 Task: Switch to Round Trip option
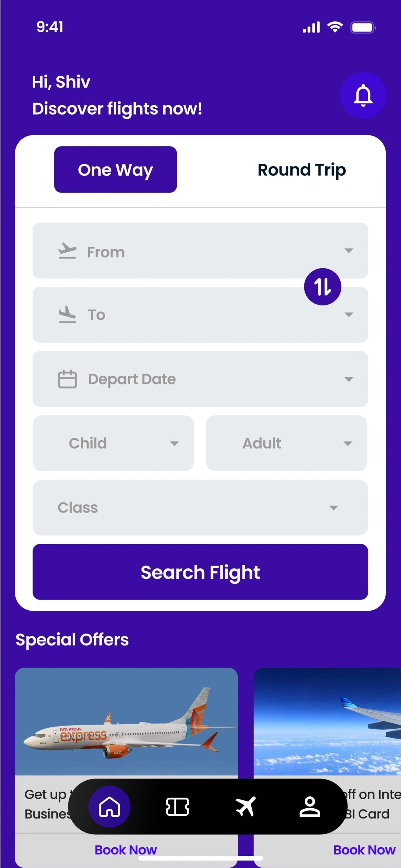click(x=302, y=170)
